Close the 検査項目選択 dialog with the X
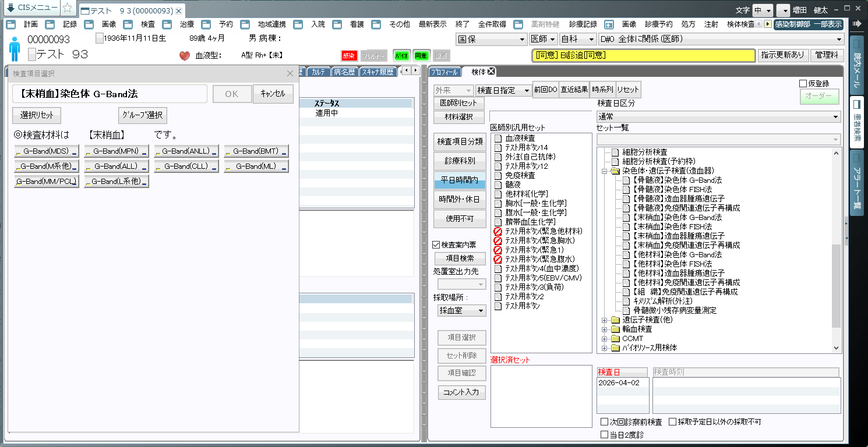Image resolution: width=868 pixels, height=447 pixels. click(x=290, y=73)
